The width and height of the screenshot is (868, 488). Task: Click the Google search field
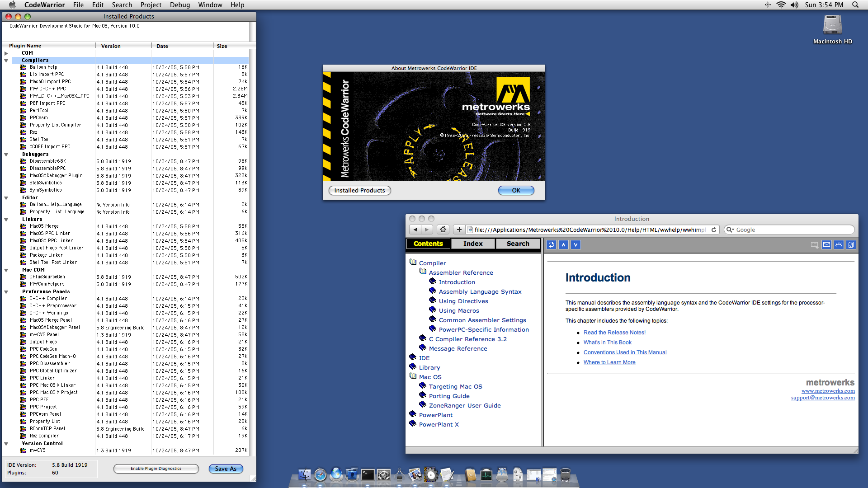[x=789, y=230]
